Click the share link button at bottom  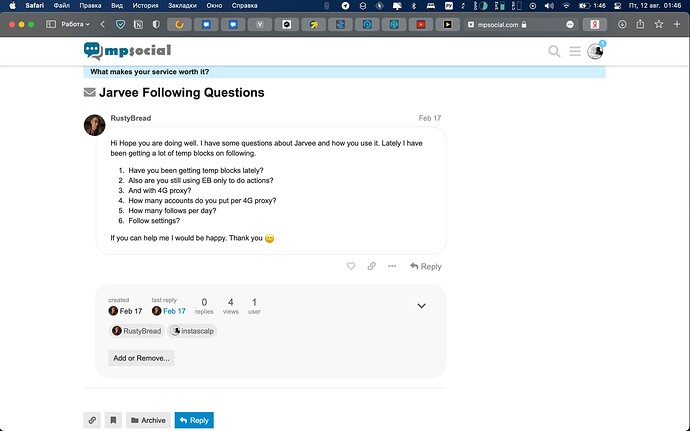pos(92,420)
